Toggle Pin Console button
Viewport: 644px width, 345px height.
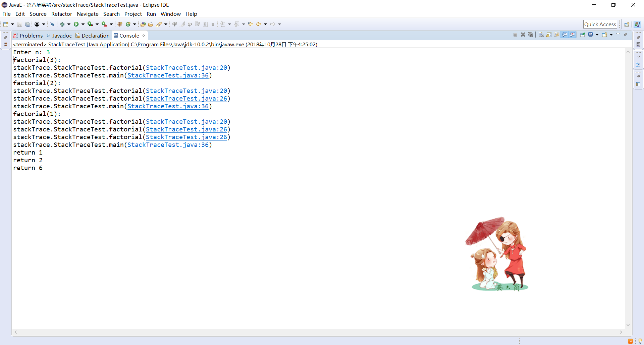tap(583, 35)
